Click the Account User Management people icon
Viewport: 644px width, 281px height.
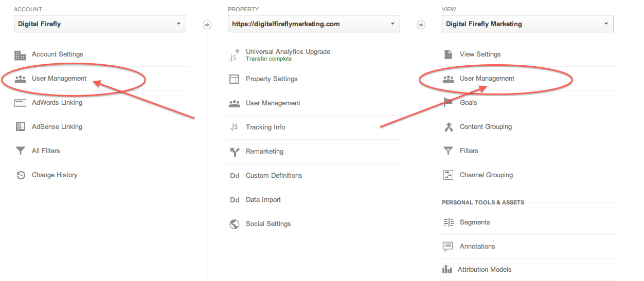click(x=20, y=79)
